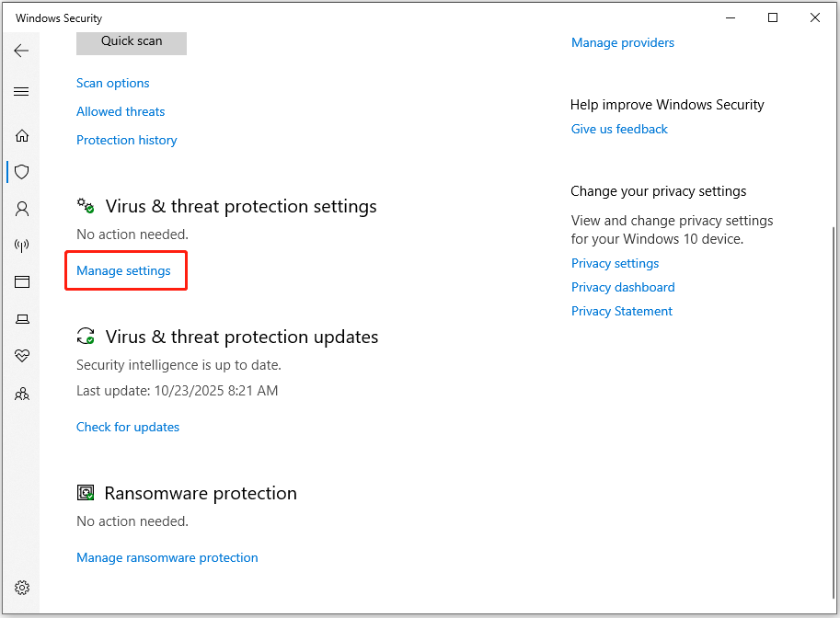Open the Privacy dashboard
The image size is (840, 618).
622,287
